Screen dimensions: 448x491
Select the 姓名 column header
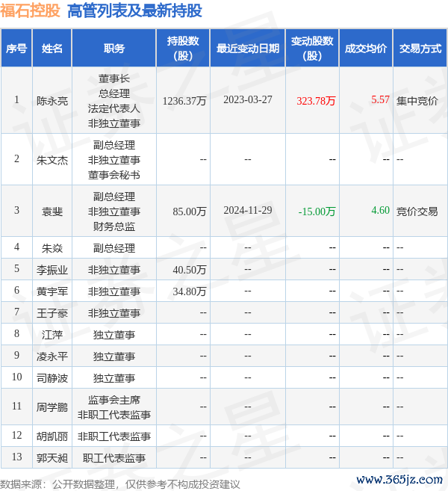[52, 49]
